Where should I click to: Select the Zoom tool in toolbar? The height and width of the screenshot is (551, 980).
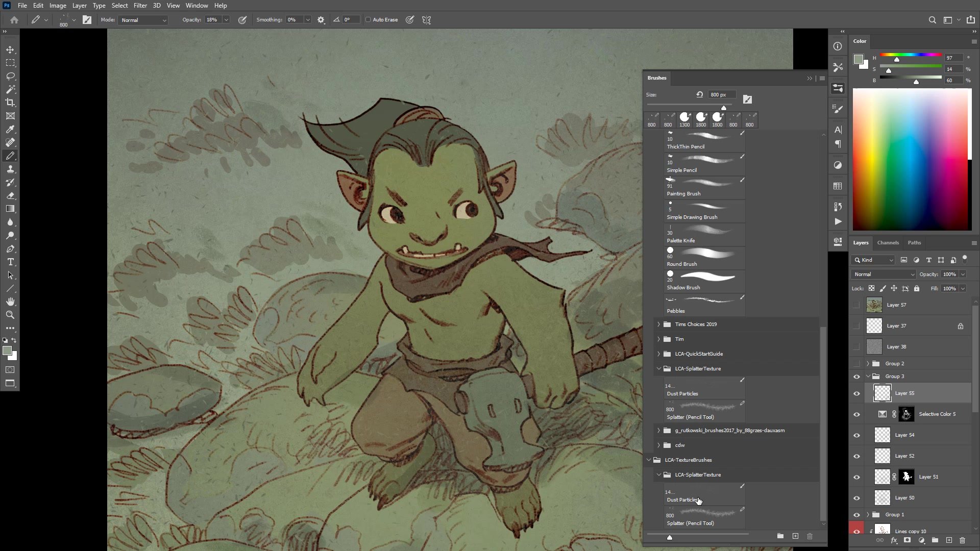point(10,315)
